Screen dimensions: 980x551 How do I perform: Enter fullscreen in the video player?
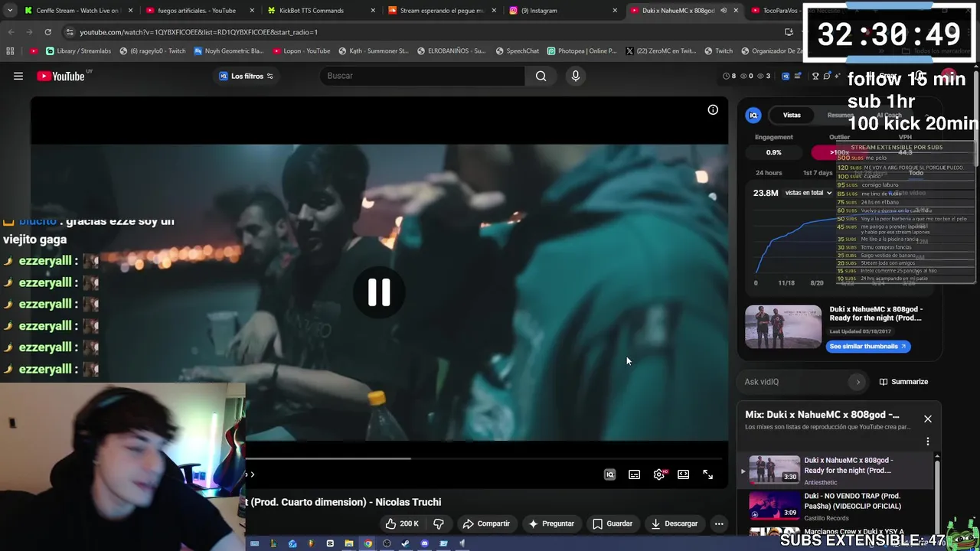coord(708,474)
